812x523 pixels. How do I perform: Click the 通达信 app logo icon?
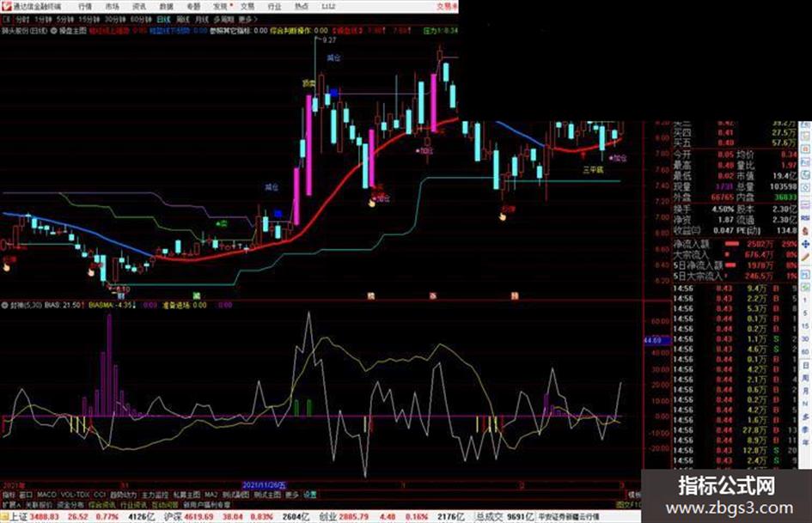[x=6, y=7]
